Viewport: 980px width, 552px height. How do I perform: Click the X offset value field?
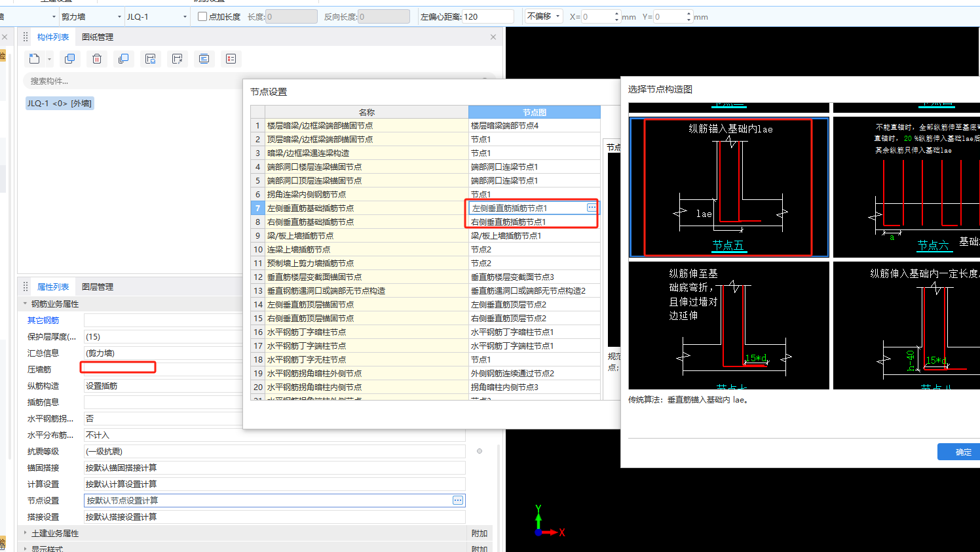[x=597, y=16]
